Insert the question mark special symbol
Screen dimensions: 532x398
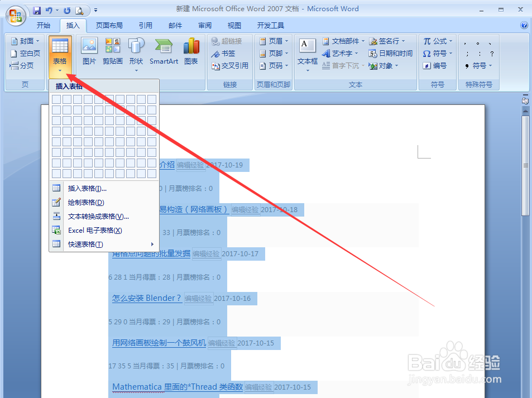coord(492,54)
